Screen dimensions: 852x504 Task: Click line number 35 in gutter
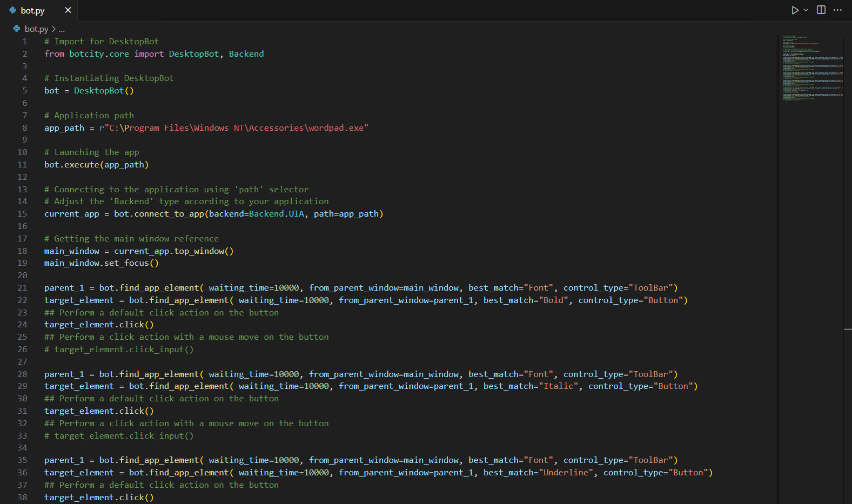coord(22,460)
